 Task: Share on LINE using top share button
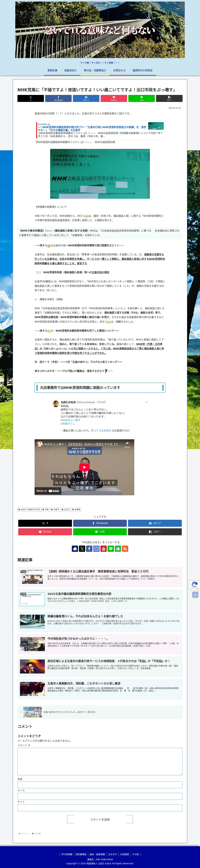[x=142, y=98]
